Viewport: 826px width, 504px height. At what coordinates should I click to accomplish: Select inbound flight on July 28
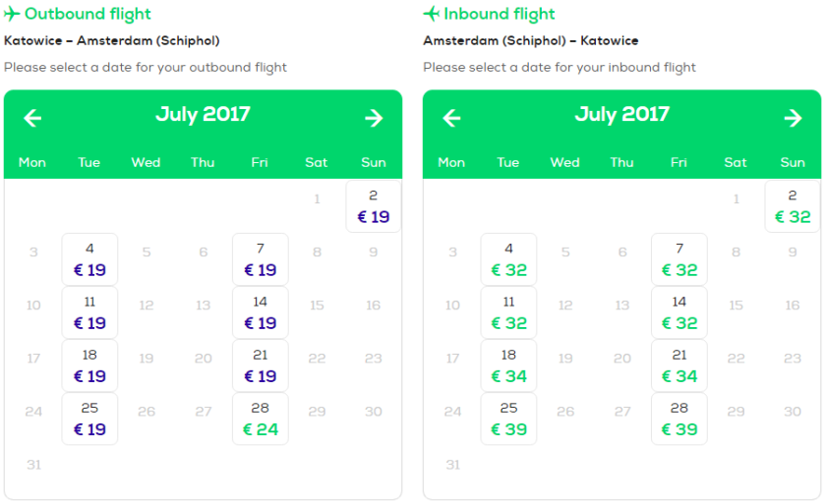click(x=678, y=419)
